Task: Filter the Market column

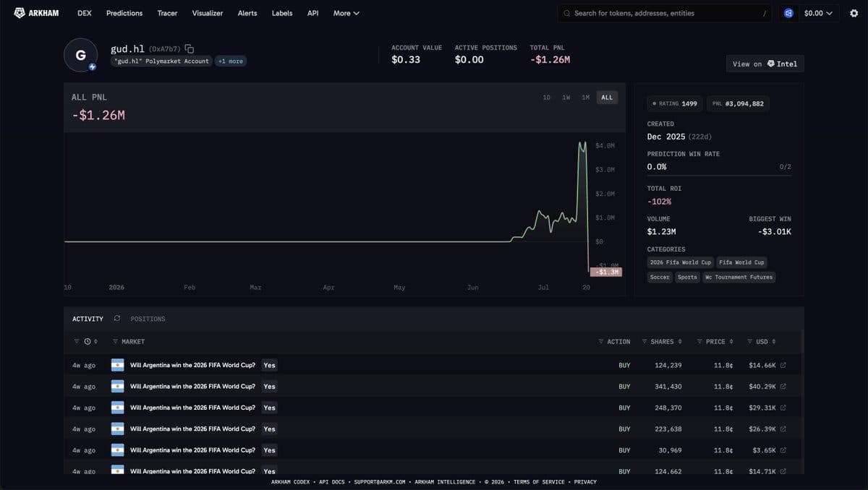Action: (116, 341)
